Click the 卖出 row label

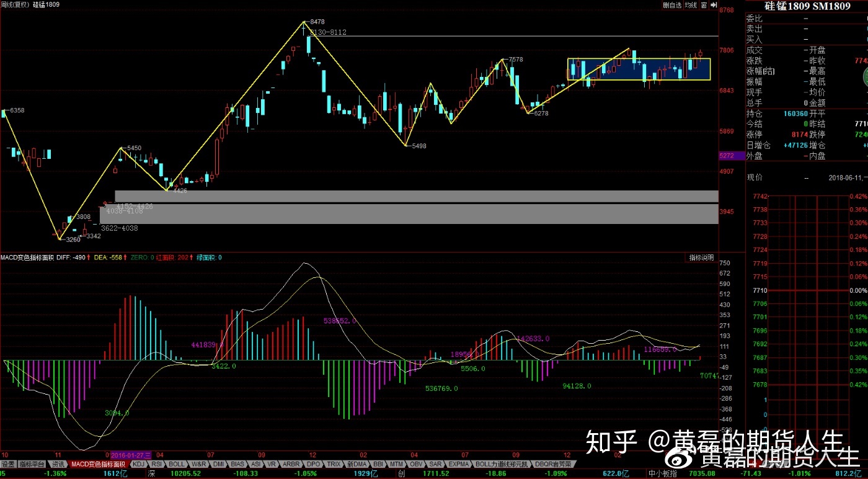pos(754,29)
